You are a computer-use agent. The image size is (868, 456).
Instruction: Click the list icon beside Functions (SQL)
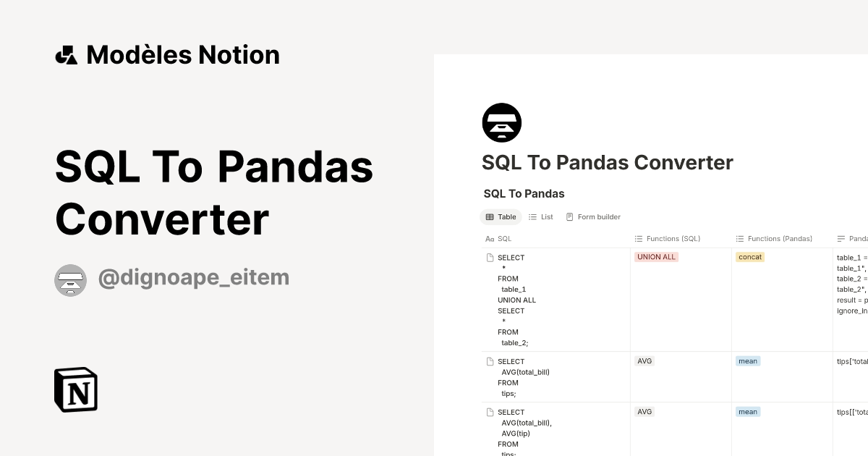click(x=637, y=238)
